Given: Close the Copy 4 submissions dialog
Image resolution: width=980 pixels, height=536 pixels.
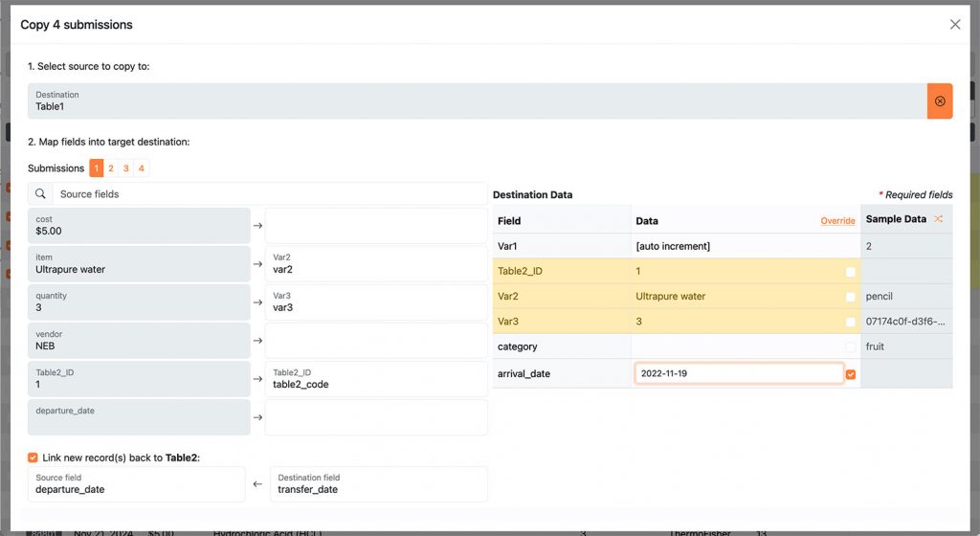Looking at the screenshot, I should point(954,25).
